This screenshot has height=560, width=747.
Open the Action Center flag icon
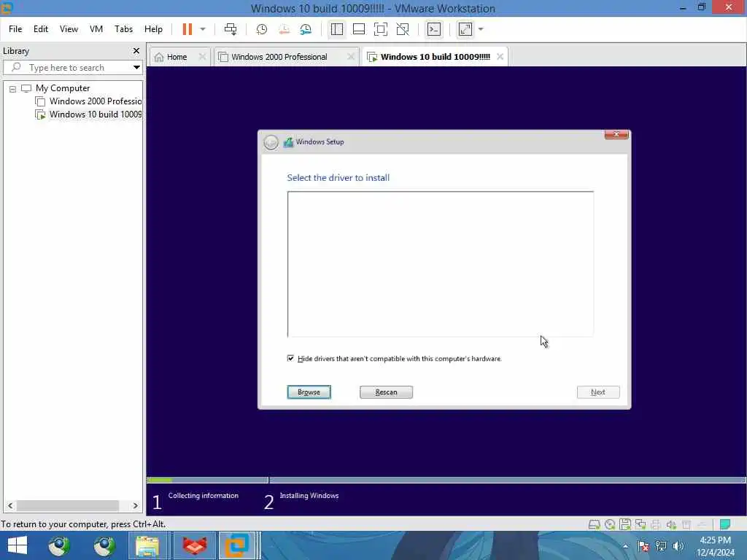coord(643,546)
